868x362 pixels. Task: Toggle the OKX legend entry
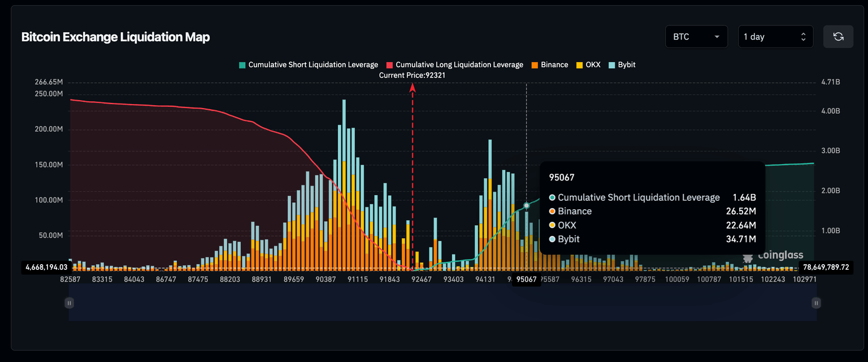click(588, 65)
